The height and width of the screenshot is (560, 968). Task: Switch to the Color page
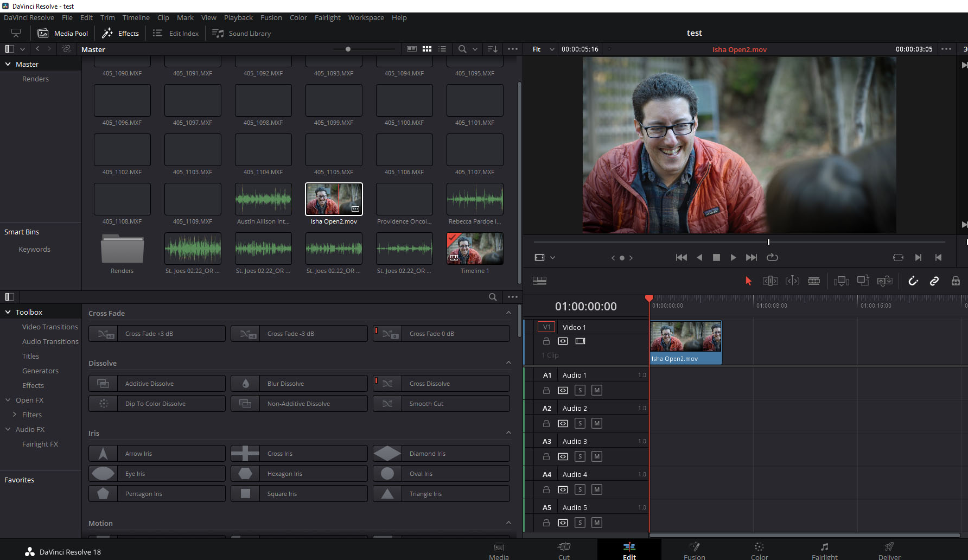(x=759, y=550)
